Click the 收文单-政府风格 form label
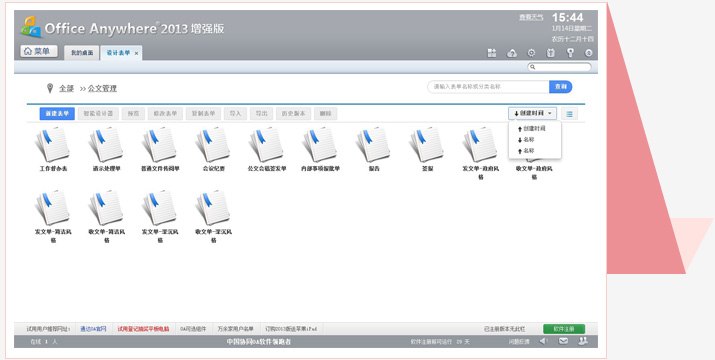 tap(534, 172)
